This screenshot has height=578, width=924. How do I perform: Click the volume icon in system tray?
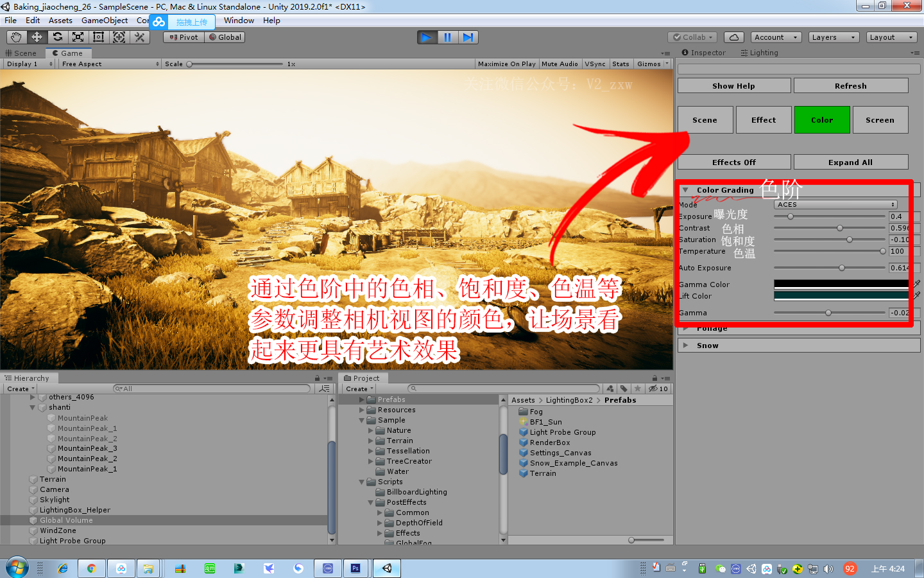[828, 569]
